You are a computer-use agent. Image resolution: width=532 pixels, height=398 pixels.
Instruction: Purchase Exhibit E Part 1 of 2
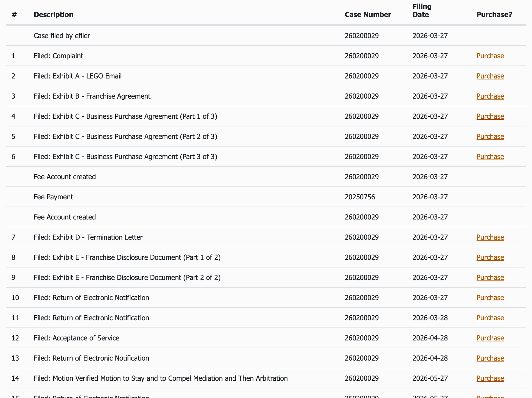[x=490, y=257]
